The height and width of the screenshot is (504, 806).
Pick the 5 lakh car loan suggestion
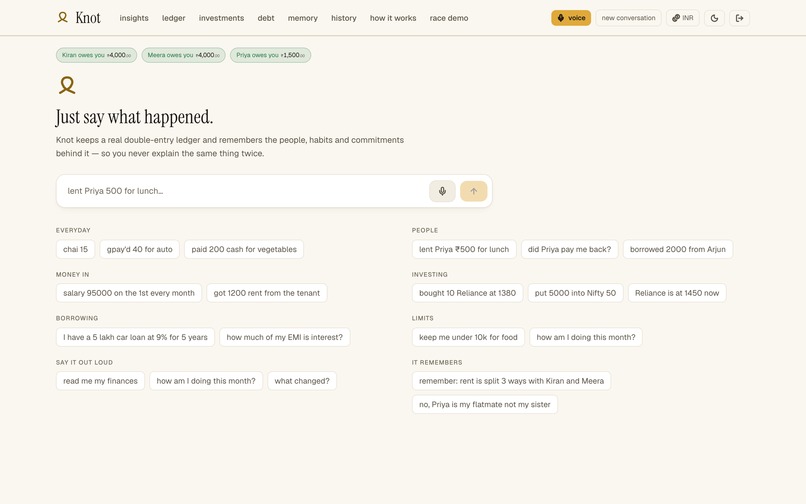pyautogui.click(x=135, y=337)
